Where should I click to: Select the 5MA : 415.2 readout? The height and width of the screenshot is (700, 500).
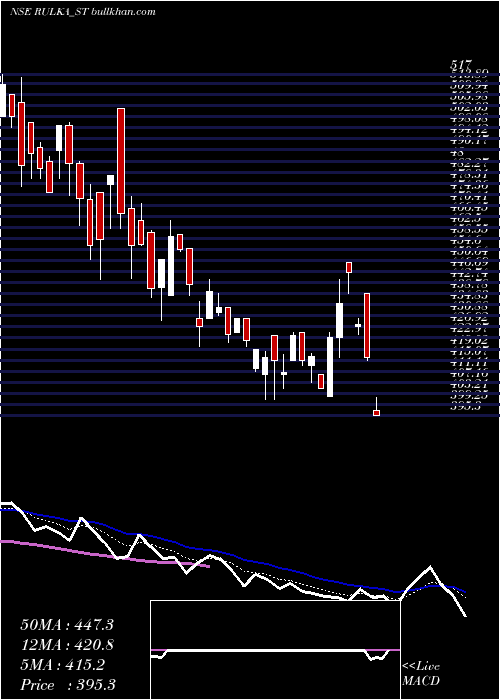point(62,665)
